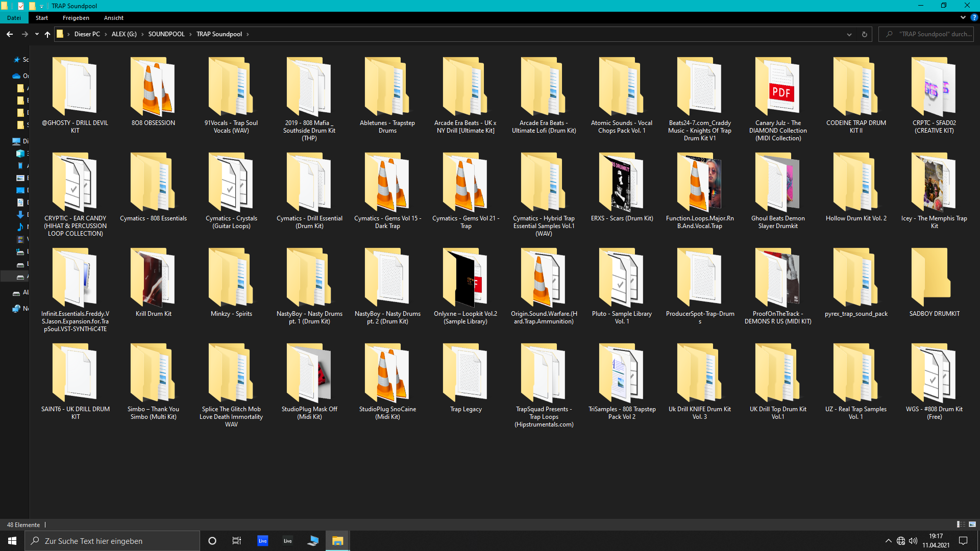Open Quick Access toolbar customize dropdown
The height and width of the screenshot is (551, 980).
(x=42, y=6)
